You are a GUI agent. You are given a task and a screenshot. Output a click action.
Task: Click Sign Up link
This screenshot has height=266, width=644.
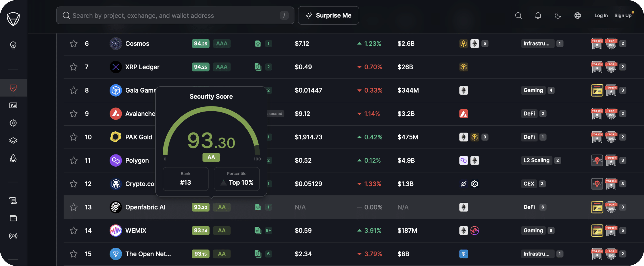pyautogui.click(x=623, y=16)
